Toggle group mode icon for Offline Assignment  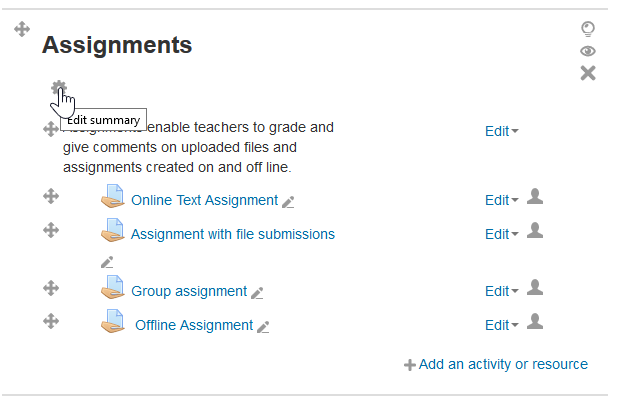point(535,321)
